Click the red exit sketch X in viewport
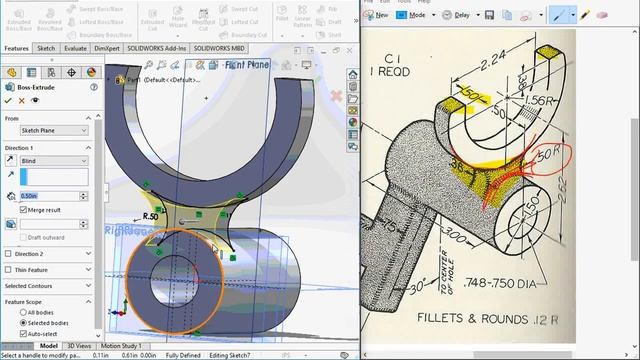 pos(336,96)
